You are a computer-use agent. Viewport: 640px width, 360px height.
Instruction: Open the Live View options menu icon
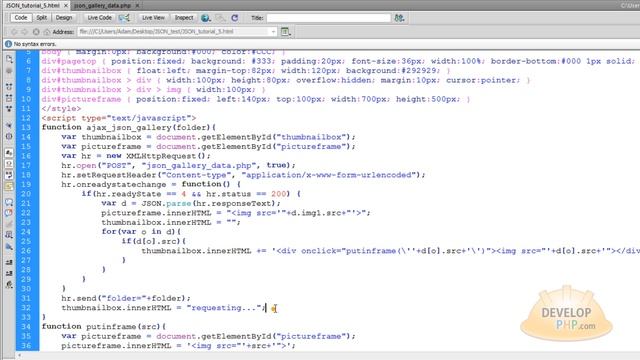click(x=285, y=31)
